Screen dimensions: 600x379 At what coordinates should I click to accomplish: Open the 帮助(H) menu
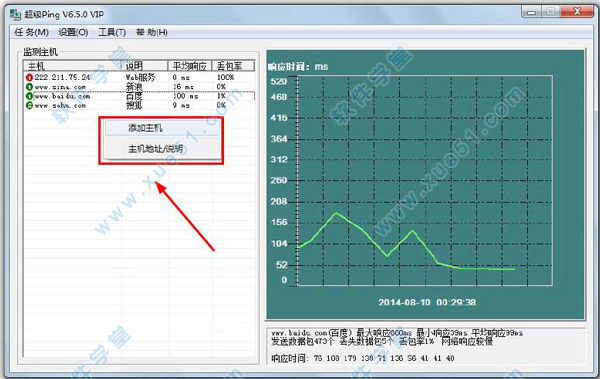152,32
